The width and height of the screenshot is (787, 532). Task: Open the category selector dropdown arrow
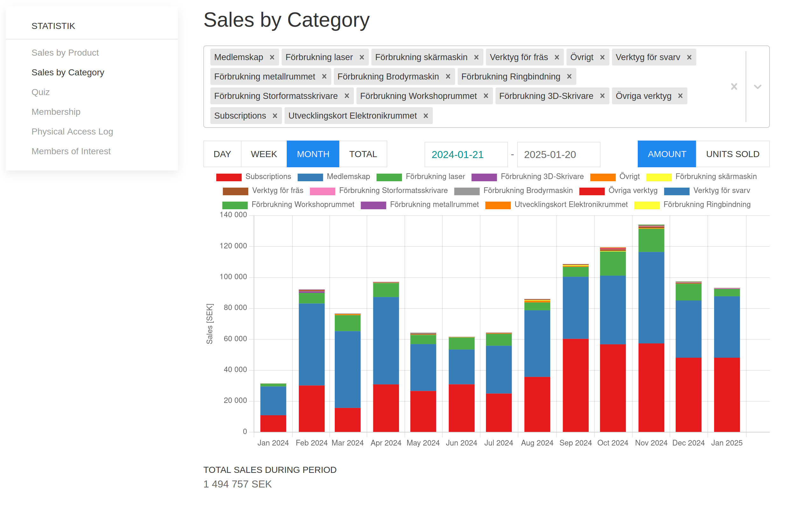tap(757, 86)
